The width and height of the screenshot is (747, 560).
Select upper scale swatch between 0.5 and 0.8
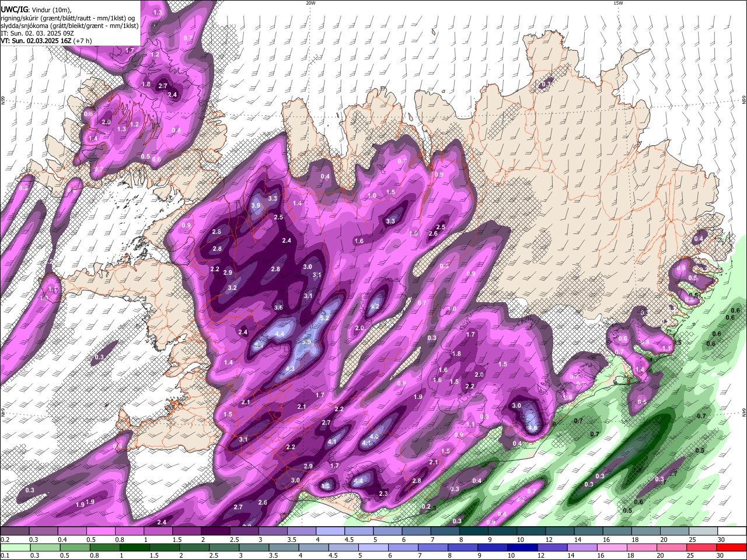[x=100, y=531]
